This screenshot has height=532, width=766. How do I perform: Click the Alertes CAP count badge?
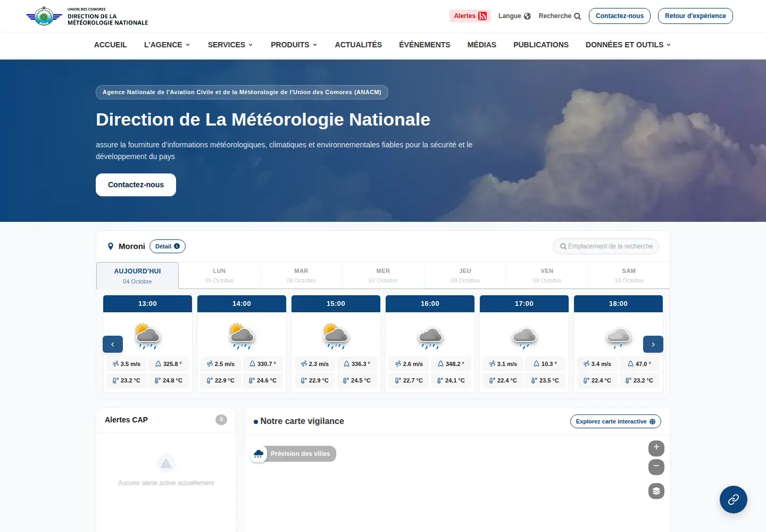[x=221, y=420]
